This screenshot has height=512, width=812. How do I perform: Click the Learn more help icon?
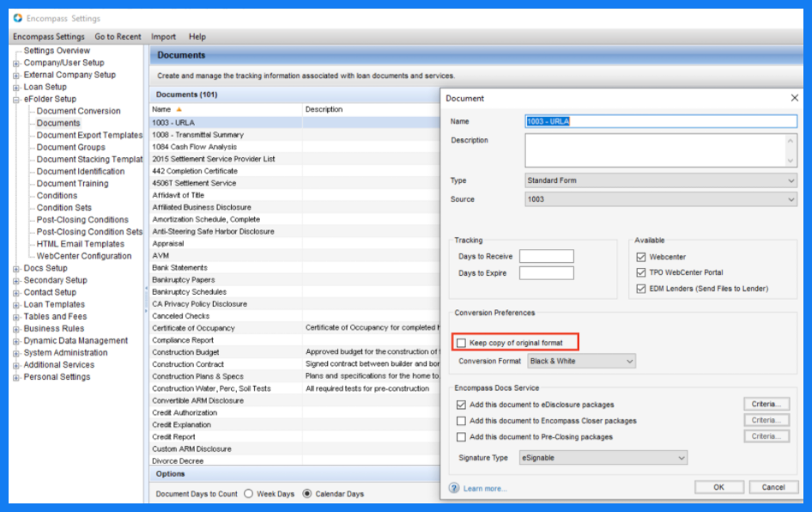454,488
